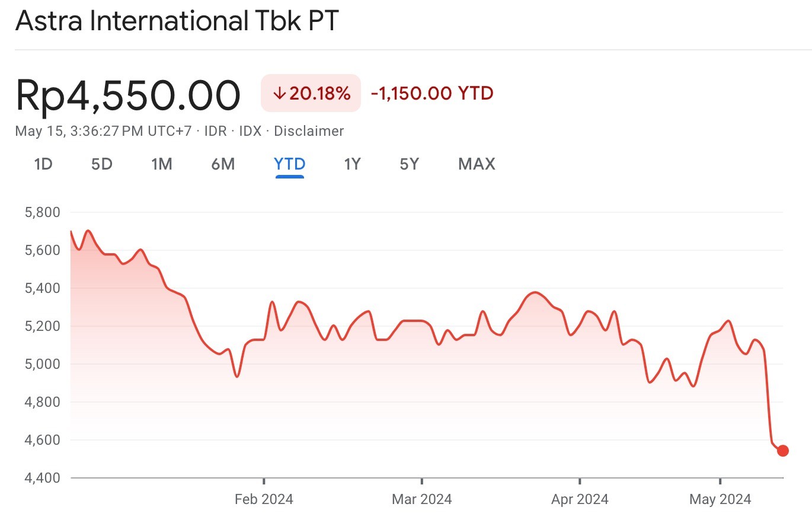
Task: Click the Mar 2024 axis label
Action: coord(421,499)
